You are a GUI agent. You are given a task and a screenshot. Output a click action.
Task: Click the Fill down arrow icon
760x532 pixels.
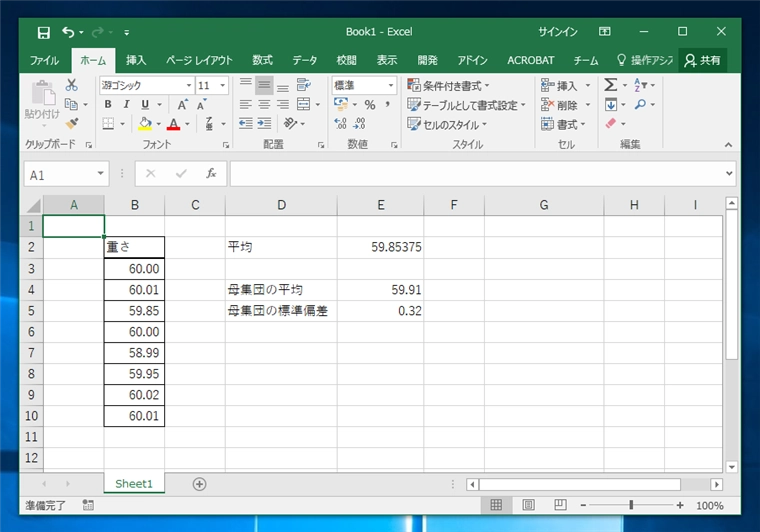pyautogui.click(x=611, y=104)
